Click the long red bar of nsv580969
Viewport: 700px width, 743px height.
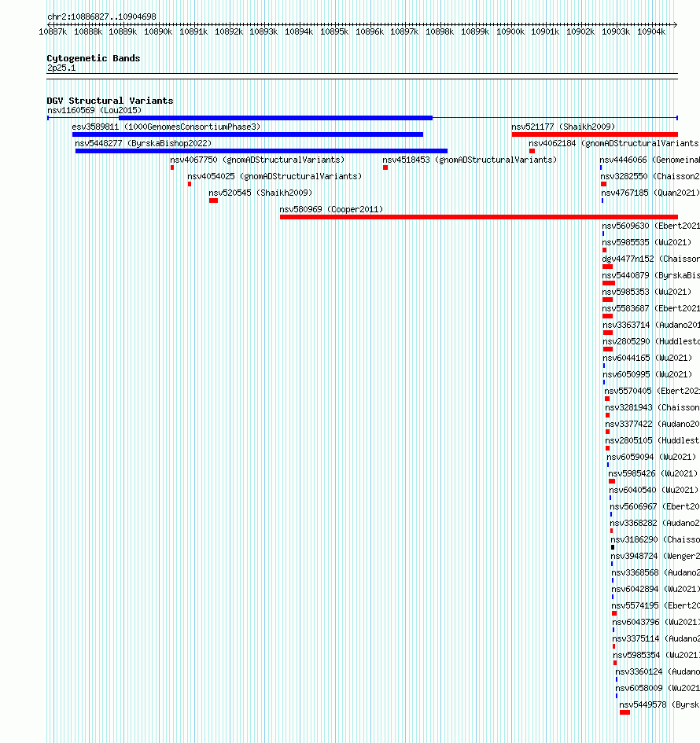(x=479, y=217)
